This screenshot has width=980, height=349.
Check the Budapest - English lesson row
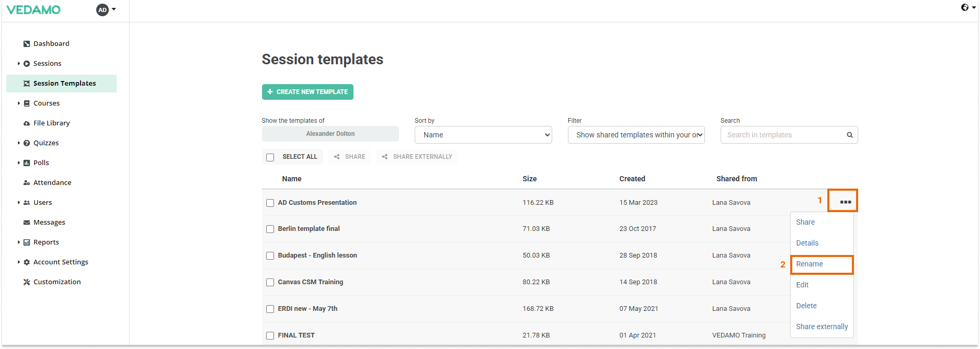pyautogui.click(x=270, y=255)
